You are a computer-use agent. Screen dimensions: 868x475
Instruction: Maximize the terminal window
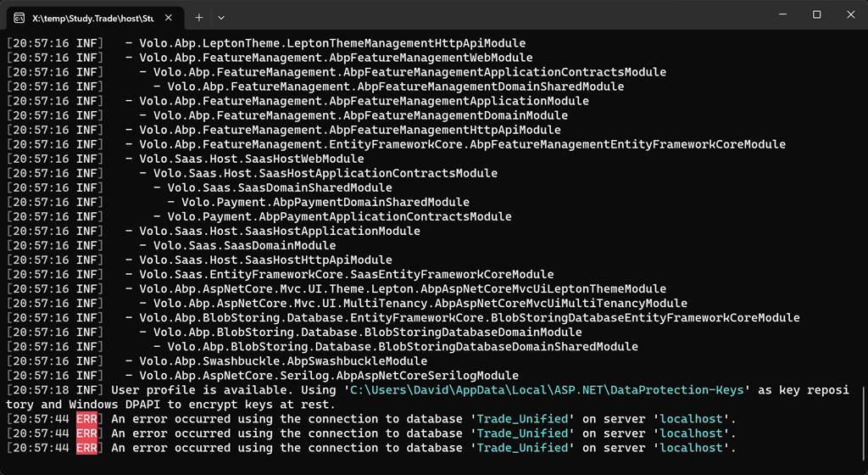coord(816,15)
